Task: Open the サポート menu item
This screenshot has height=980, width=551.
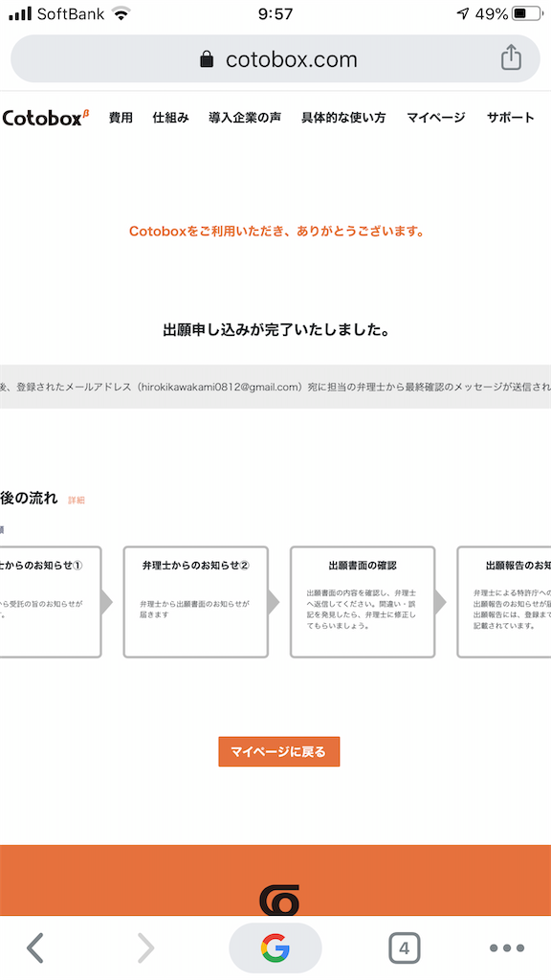Action: pos(511,118)
